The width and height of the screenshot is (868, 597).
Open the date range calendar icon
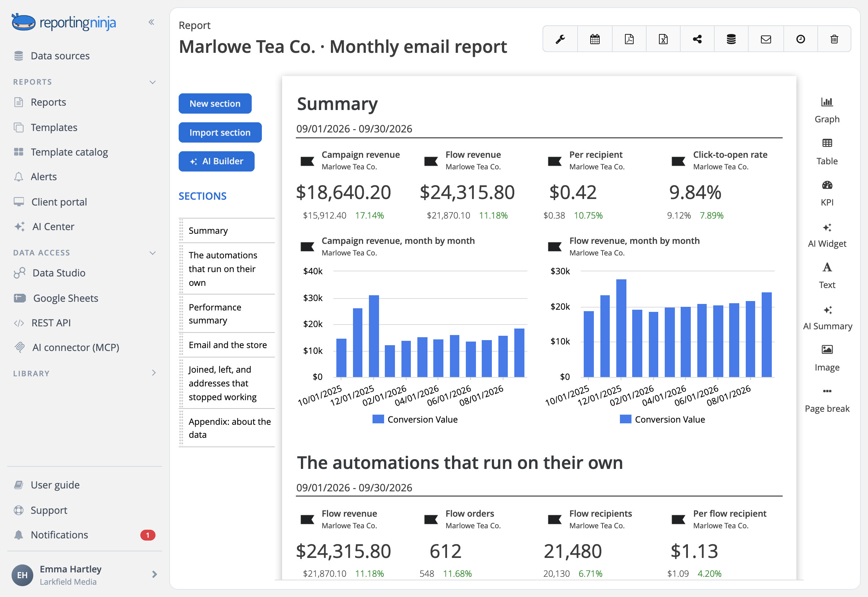(595, 39)
